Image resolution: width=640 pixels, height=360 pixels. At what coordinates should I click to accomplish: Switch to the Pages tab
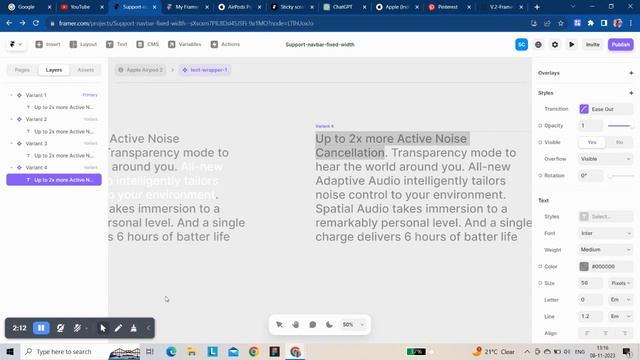coord(22,70)
